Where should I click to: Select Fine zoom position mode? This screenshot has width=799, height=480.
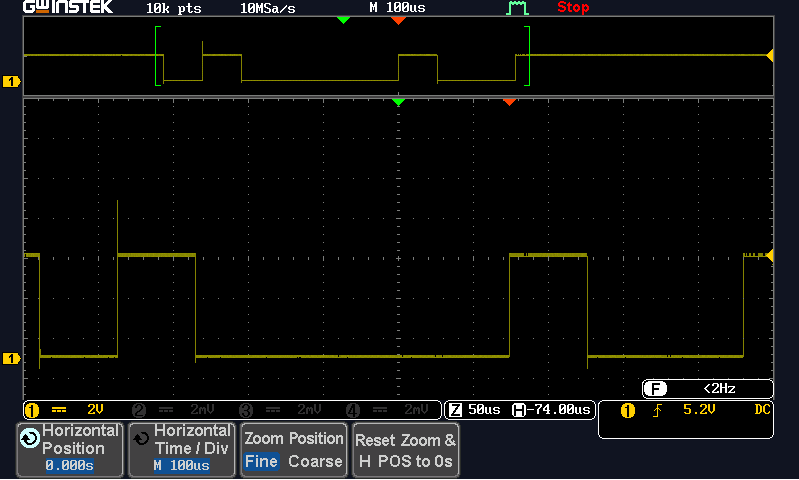pyautogui.click(x=261, y=462)
